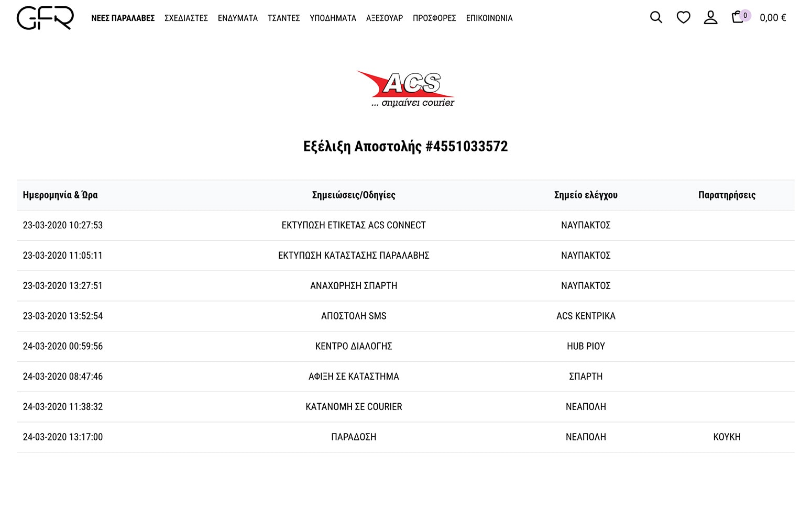Click the Σημειώσεις/Οδηγίες column header
This screenshot has width=812, height=510.
click(354, 195)
